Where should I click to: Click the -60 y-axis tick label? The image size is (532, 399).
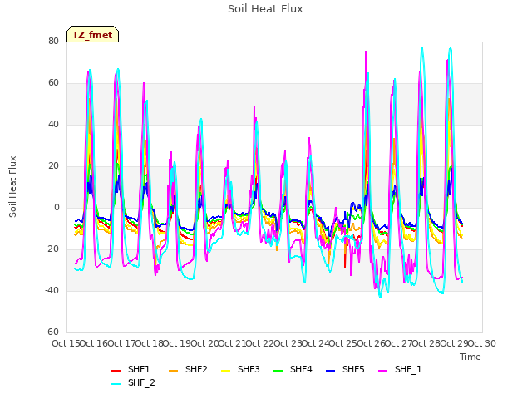pos(52,332)
